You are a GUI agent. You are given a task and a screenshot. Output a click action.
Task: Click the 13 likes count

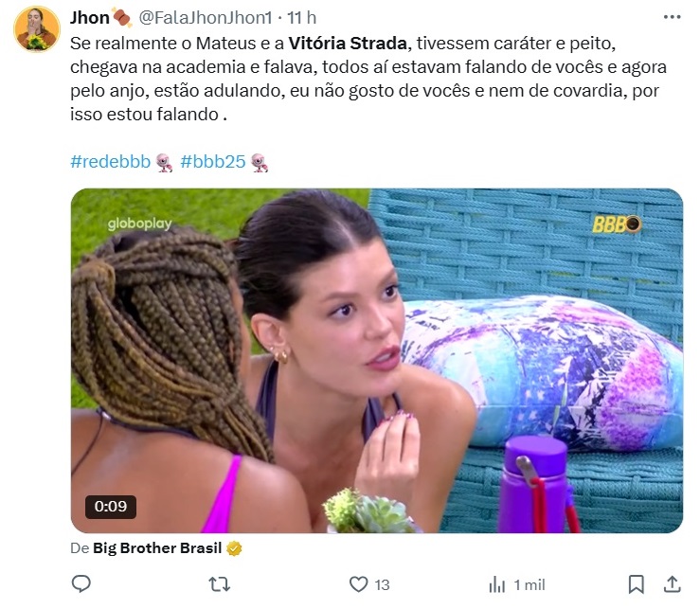(382, 585)
